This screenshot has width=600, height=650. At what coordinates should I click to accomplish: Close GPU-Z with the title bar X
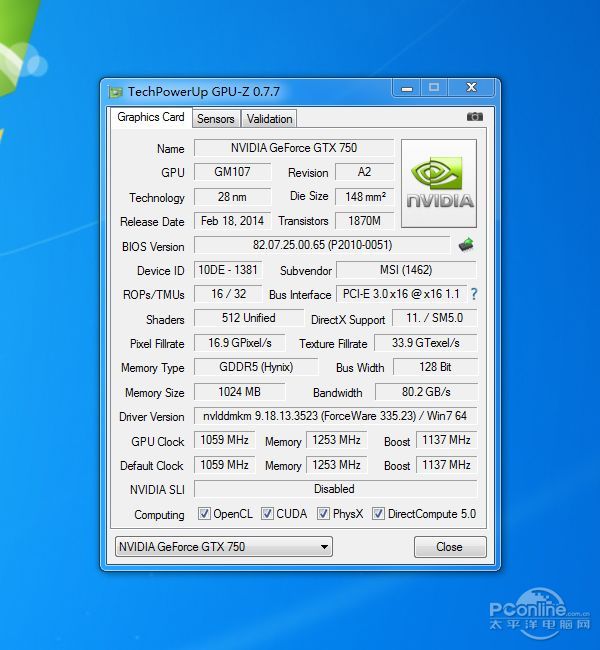[x=471, y=87]
